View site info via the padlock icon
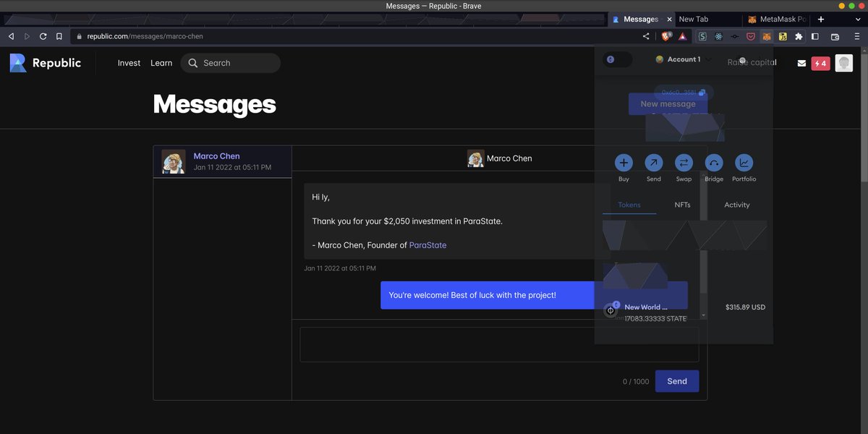 pyautogui.click(x=80, y=36)
